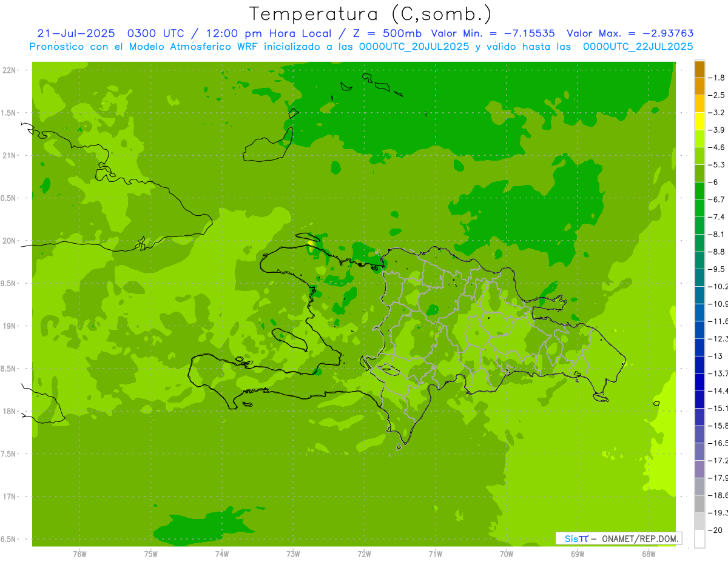
Task: Click the "22N" latitude axis label
Action: (x=9, y=70)
